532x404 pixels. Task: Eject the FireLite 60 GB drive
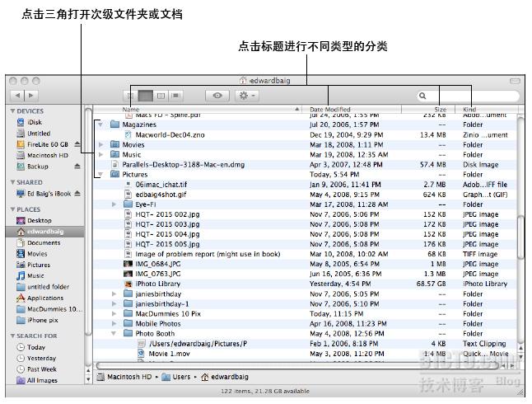coord(77,144)
